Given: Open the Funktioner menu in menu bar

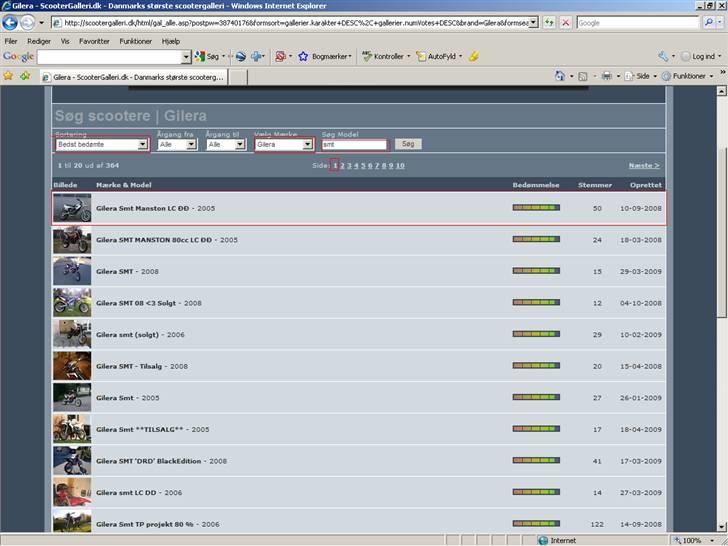Looking at the screenshot, I should (x=135, y=41).
